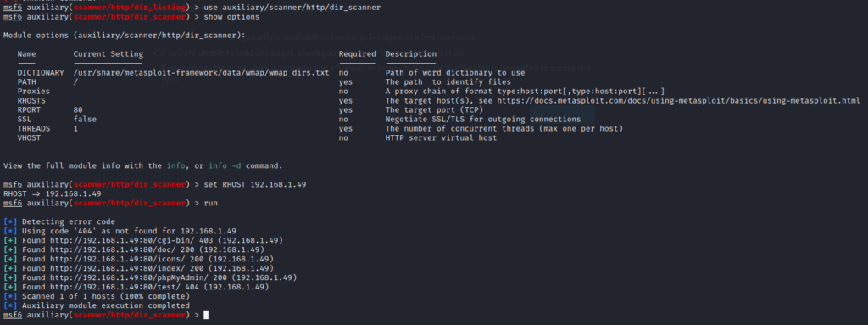Click the 'Description' column header
This screenshot has width=868, height=325.
[x=411, y=53]
